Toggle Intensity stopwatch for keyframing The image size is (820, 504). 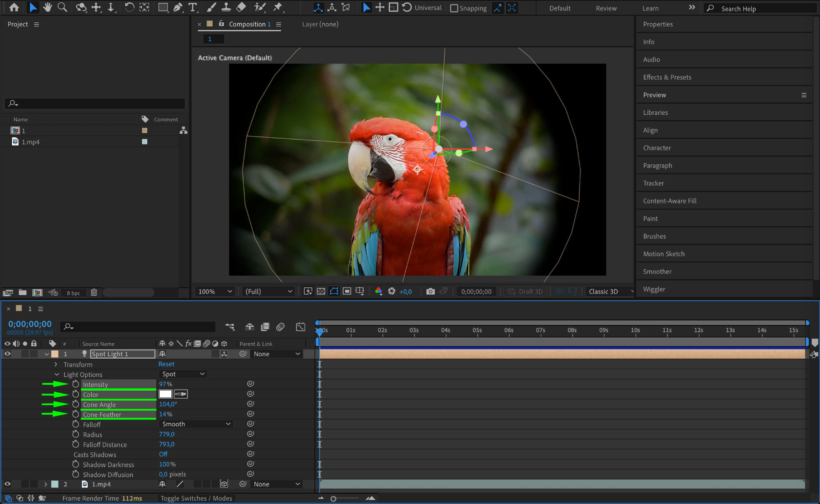click(76, 384)
